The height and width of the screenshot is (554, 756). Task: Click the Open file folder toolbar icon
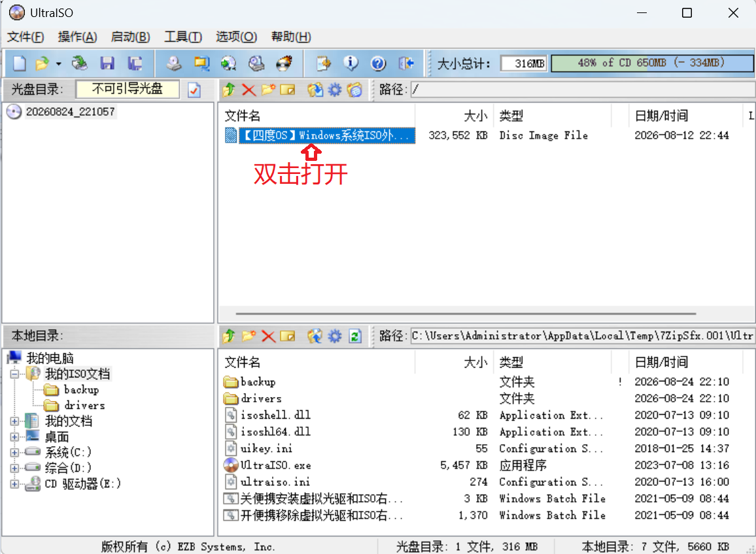click(43, 63)
